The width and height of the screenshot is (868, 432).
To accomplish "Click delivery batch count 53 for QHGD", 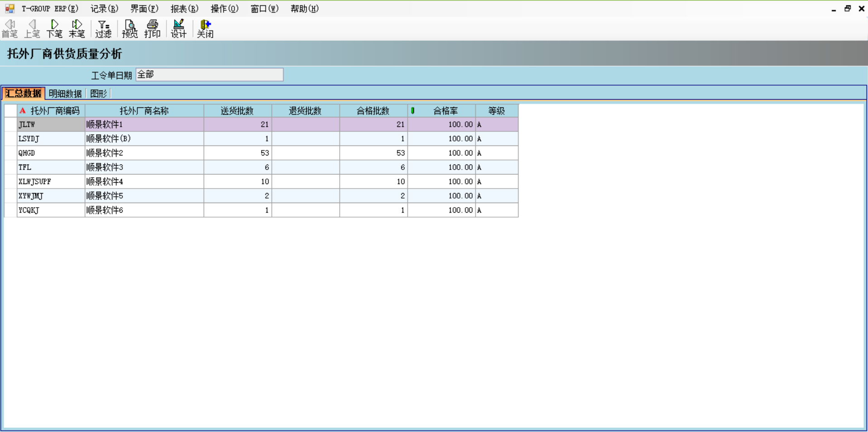I will (x=238, y=153).
